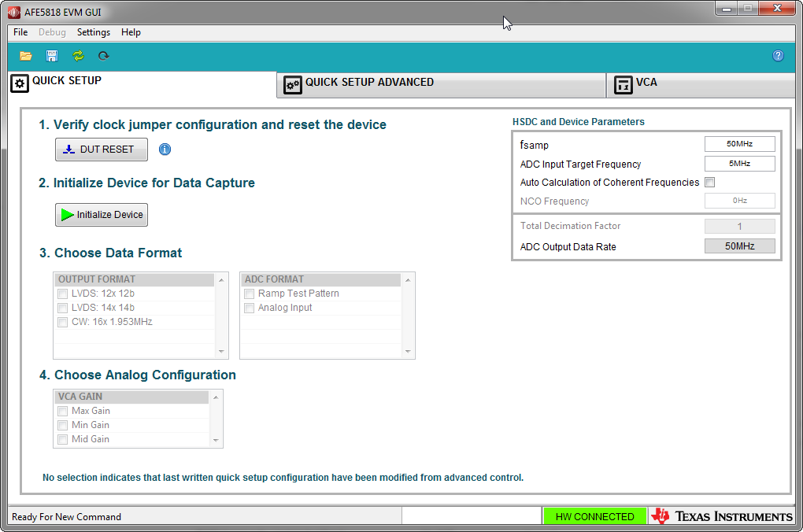This screenshot has height=532, width=803.
Task: Open help via the blue question mark icon
Action: [x=778, y=56]
